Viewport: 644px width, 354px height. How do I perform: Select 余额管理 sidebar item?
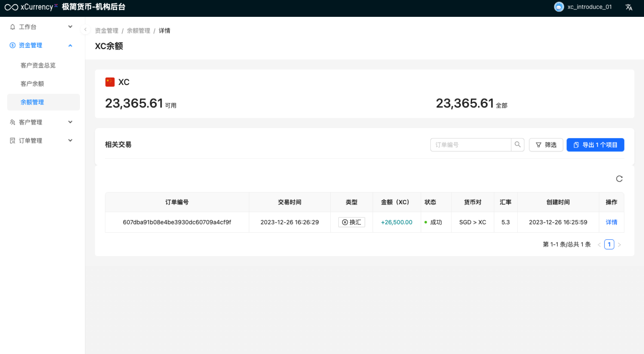32,102
